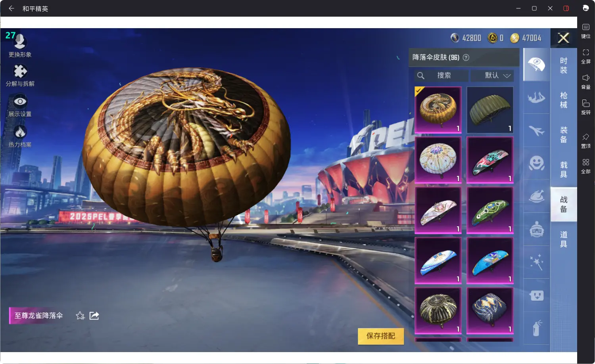Screen dimensions: 595x364
Task: Select the parachute category icon
Action: point(536,64)
